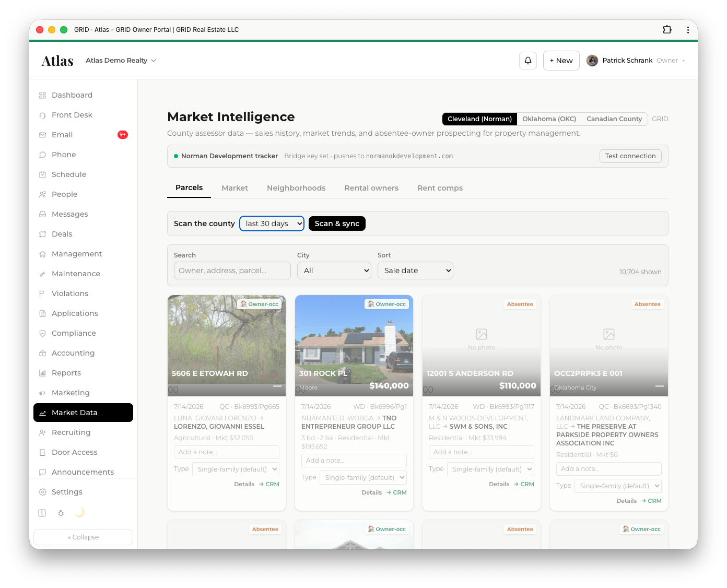Open the last 30 days scan dropdown

(x=272, y=224)
